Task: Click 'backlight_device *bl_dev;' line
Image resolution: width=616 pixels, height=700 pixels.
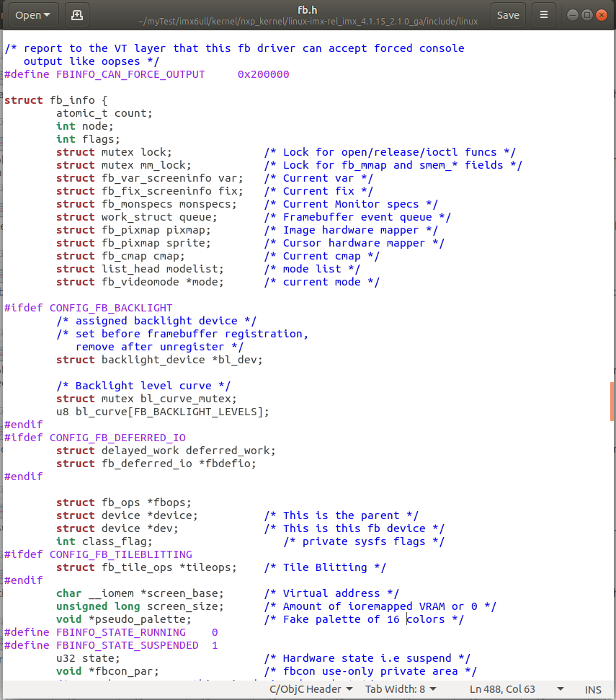Action: 182,360
